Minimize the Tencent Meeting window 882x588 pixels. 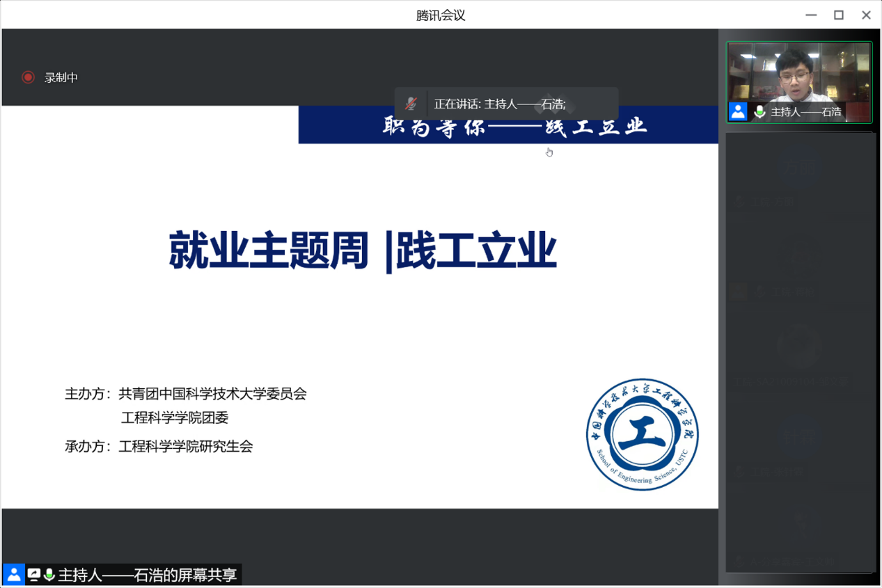pyautogui.click(x=811, y=15)
